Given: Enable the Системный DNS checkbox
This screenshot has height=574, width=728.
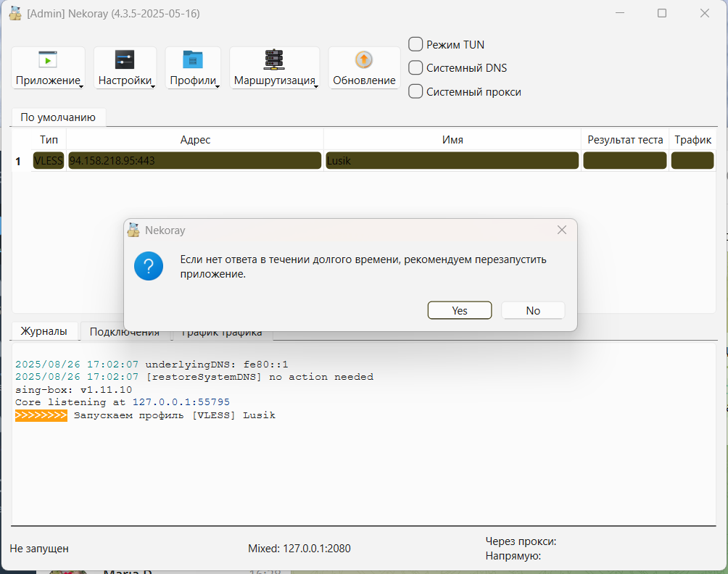Looking at the screenshot, I should [415, 67].
